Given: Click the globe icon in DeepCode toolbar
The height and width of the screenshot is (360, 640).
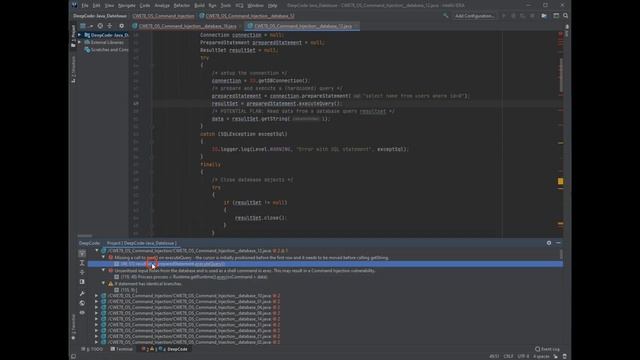Looking at the screenshot, I should [82, 303].
